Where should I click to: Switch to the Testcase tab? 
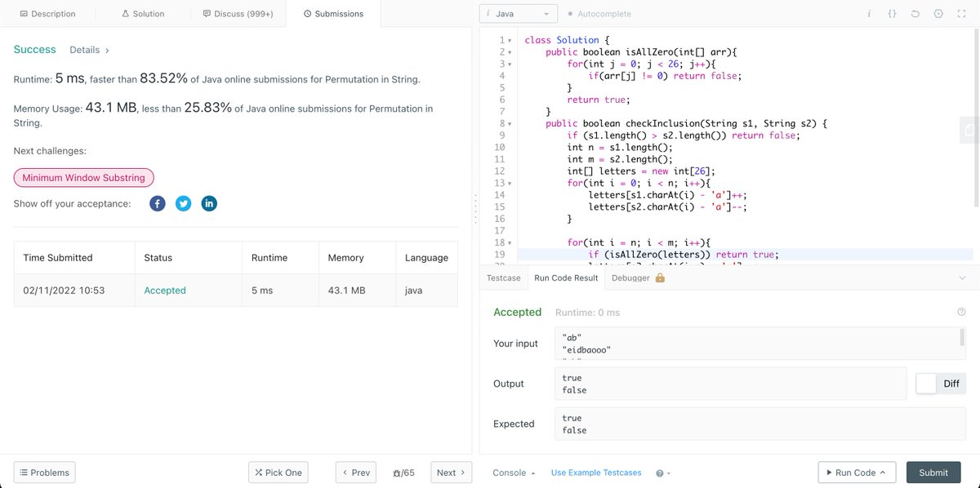pyautogui.click(x=503, y=277)
